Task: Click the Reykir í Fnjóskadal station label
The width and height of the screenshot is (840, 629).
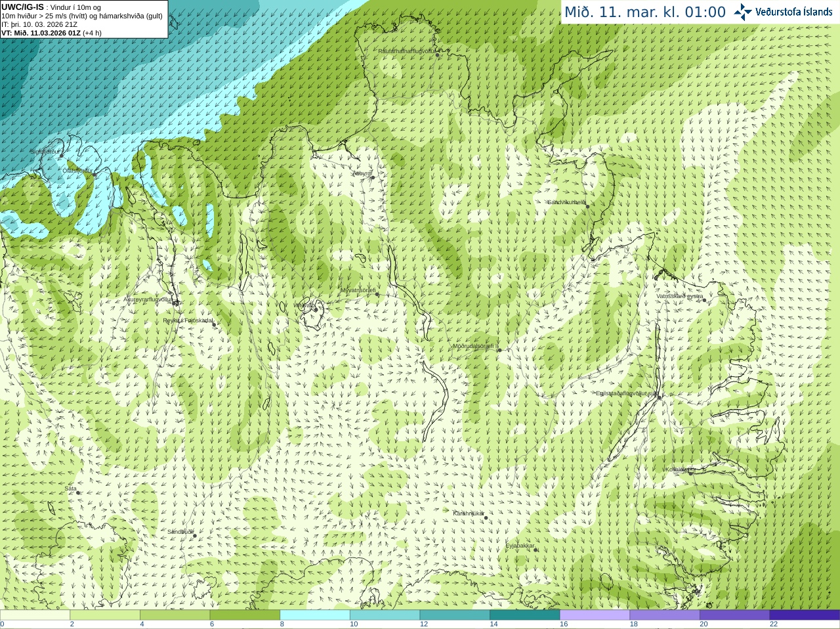Action: tap(188, 320)
